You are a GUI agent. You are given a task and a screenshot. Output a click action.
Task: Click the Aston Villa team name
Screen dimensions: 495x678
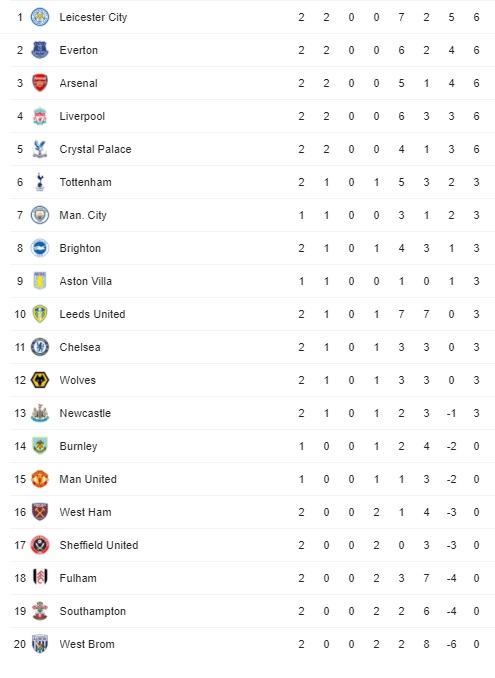tap(86, 281)
